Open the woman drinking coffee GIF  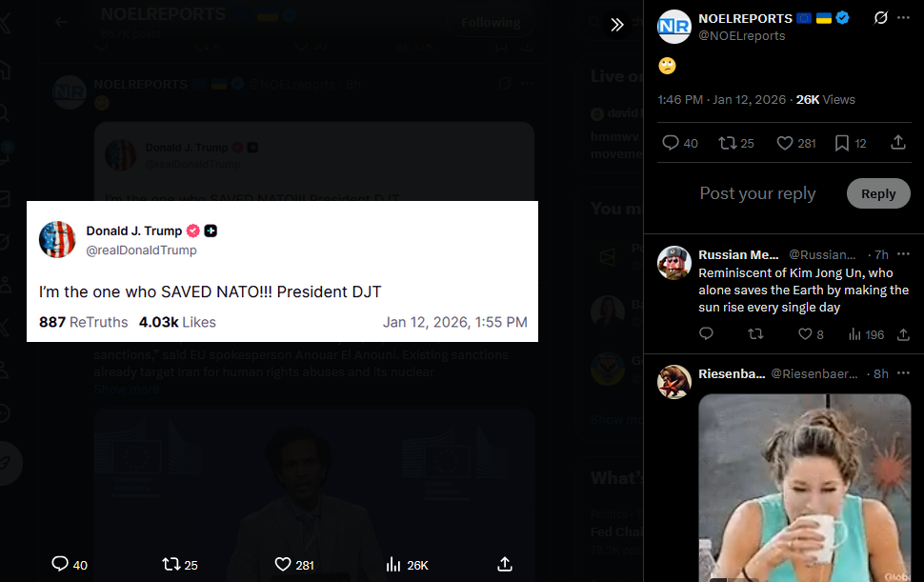point(804,486)
